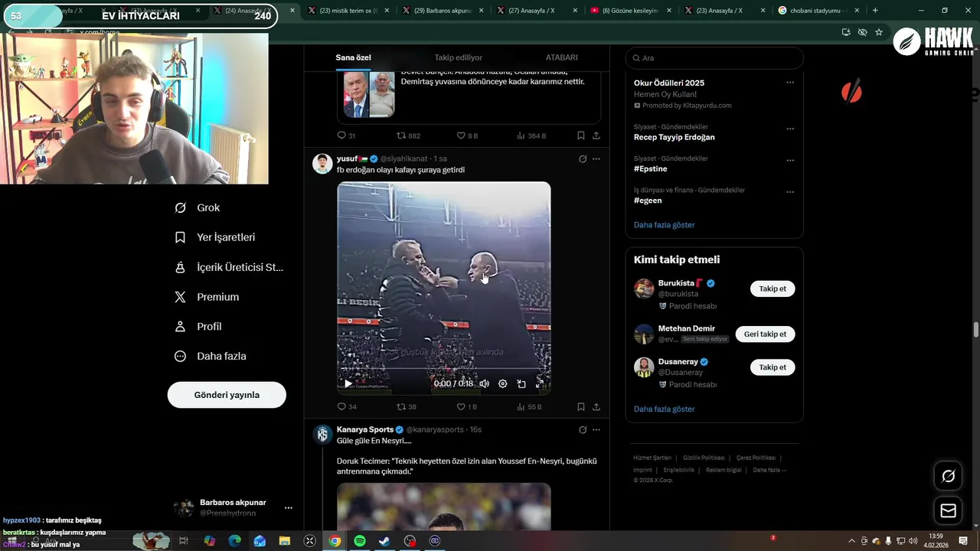The height and width of the screenshot is (551, 980).
Task: Mute the video via speaker icon
Action: pos(484,383)
